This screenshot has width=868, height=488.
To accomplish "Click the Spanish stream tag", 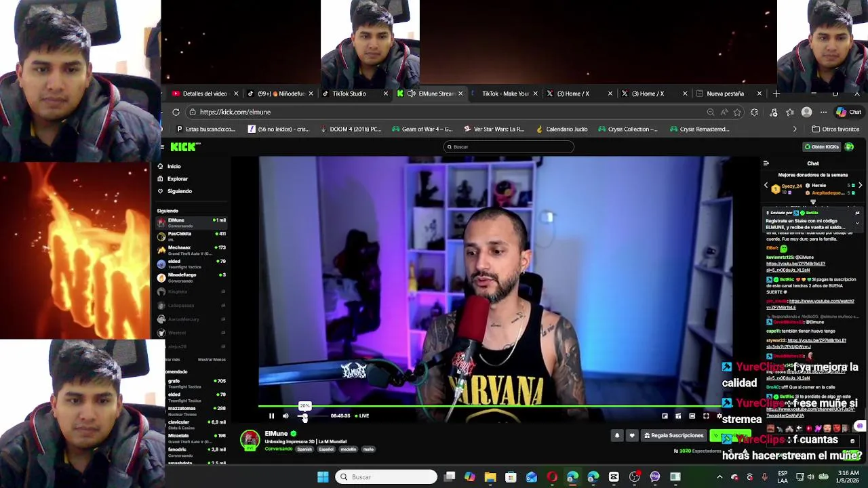I will [x=304, y=449].
